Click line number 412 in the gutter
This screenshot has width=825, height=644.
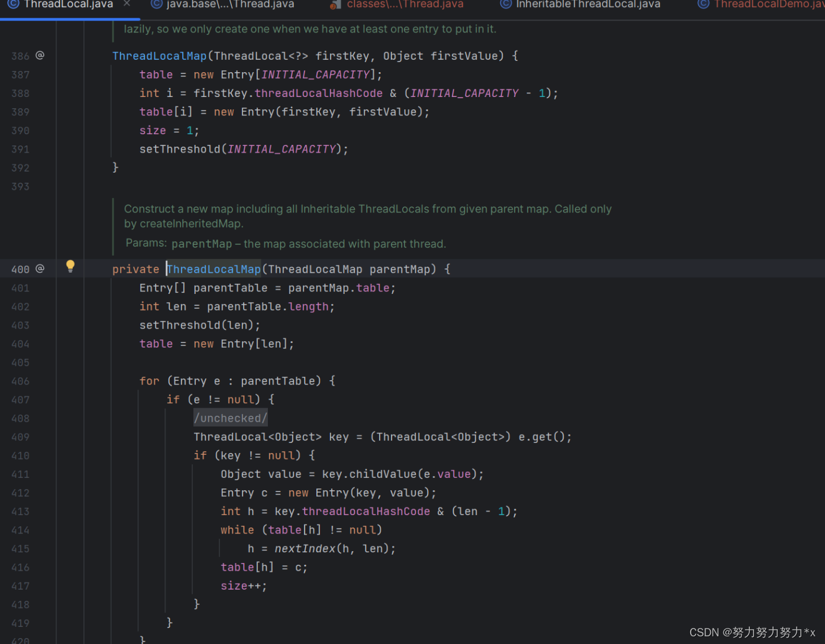point(20,493)
